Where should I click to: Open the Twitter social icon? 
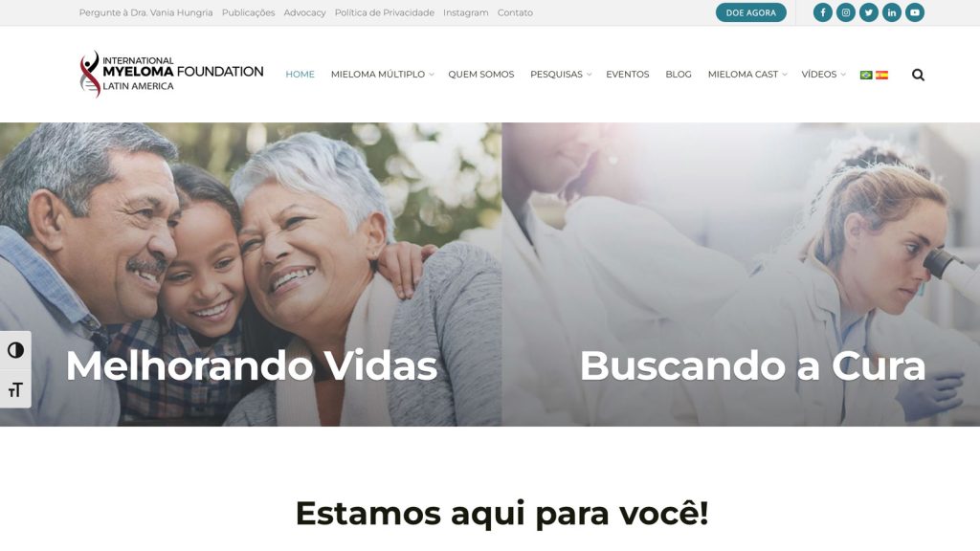(x=869, y=12)
